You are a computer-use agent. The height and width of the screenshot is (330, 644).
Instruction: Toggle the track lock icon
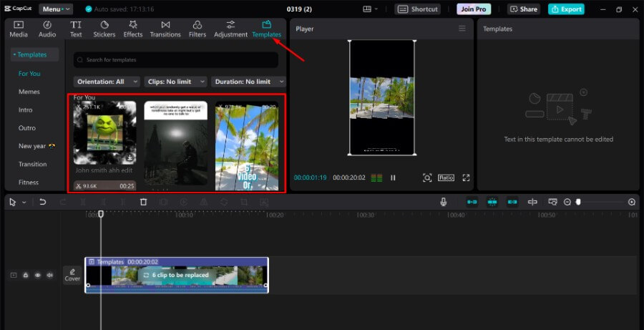26,275
